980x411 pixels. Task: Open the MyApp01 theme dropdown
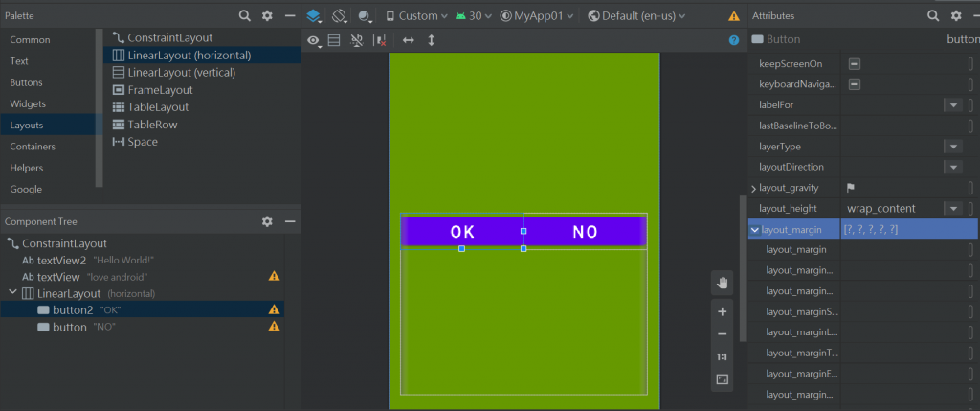click(x=537, y=16)
